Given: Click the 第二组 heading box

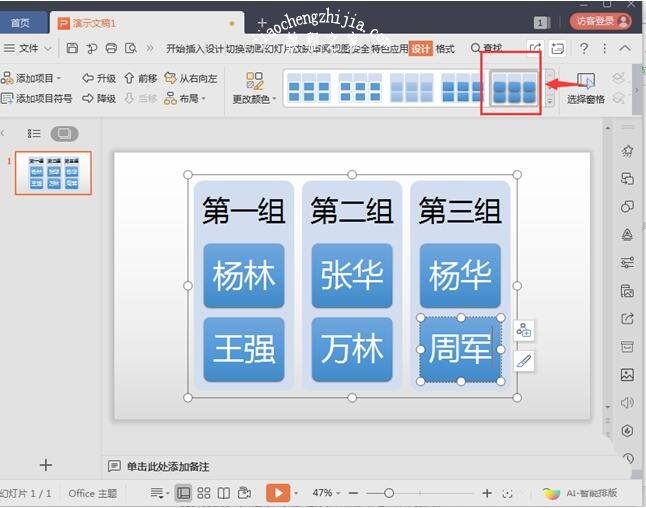Looking at the screenshot, I should click(x=351, y=211).
